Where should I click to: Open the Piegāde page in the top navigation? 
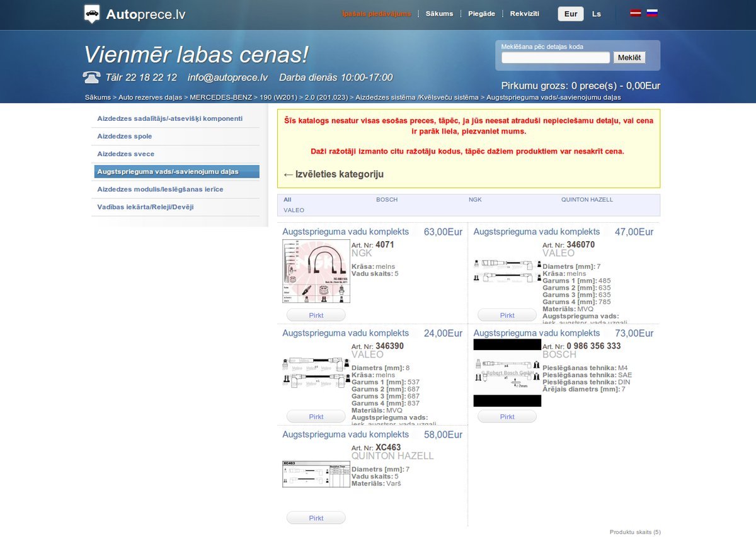(x=481, y=14)
